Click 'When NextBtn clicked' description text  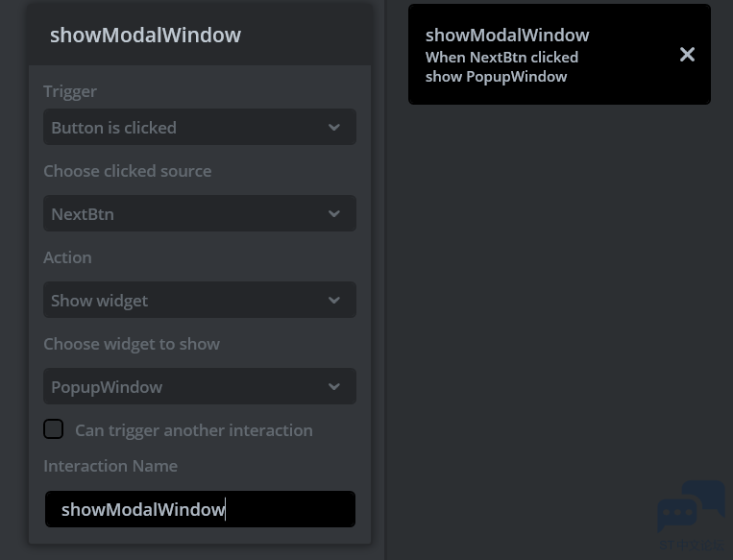point(501,58)
